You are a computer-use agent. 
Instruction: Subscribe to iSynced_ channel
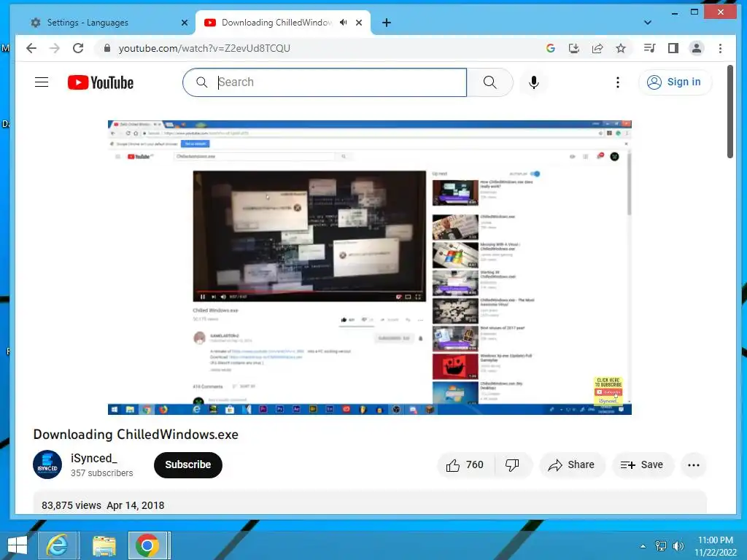pos(187,464)
